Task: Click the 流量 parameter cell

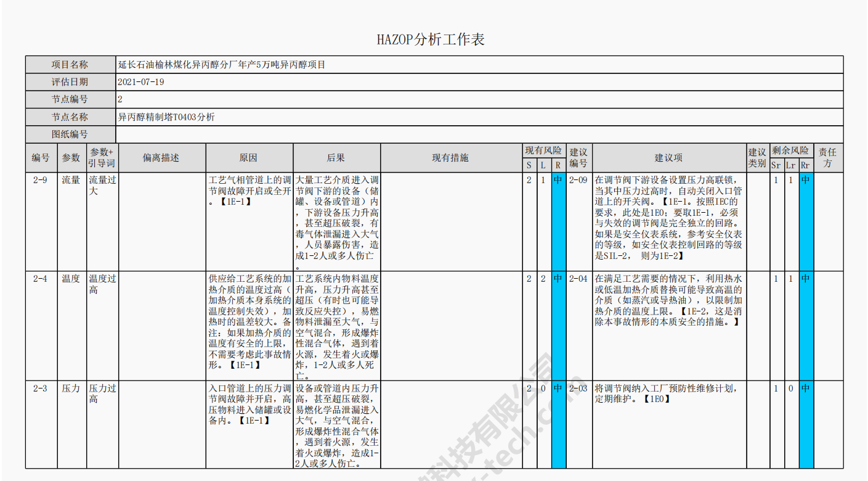Action: pyautogui.click(x=71, y=221)
